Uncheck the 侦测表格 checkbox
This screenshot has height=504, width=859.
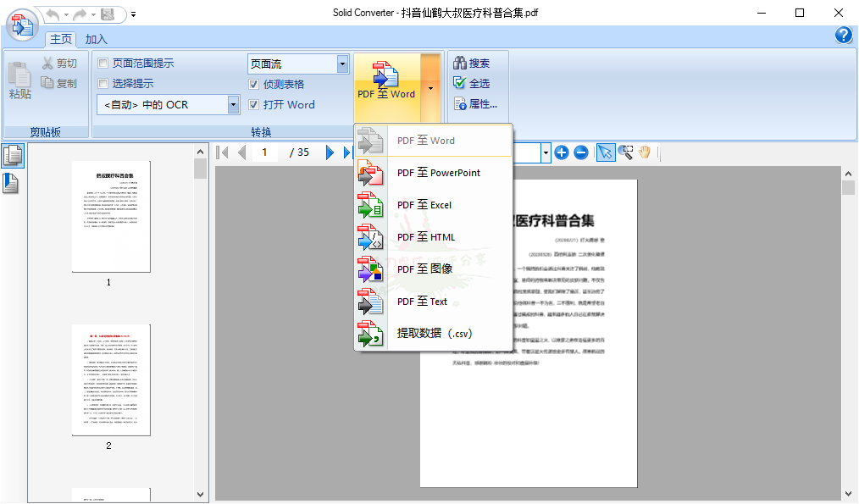click(253, 84)
